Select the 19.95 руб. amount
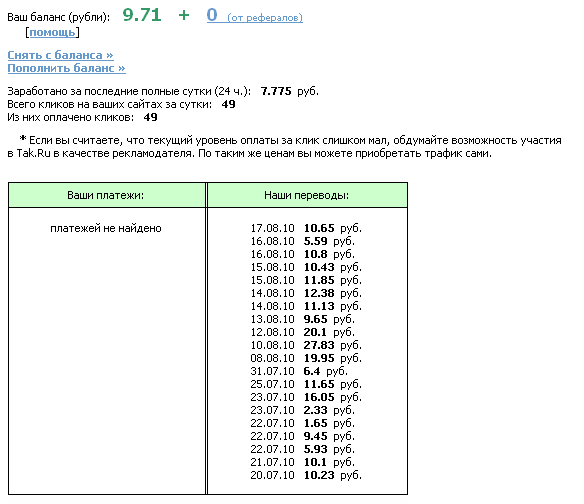 [333, 358]
